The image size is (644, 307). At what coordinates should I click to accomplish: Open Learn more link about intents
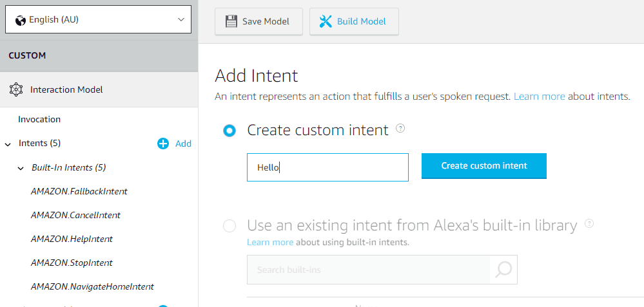point(540,97)
